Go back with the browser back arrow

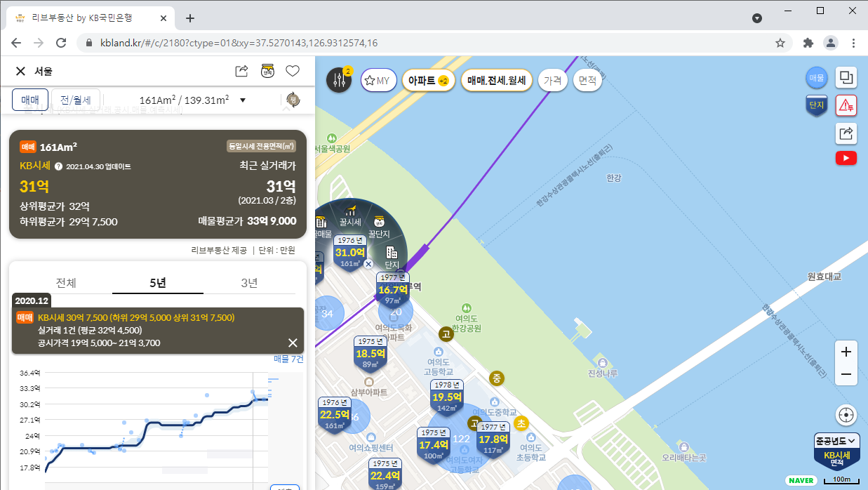(x=16, y=43)
